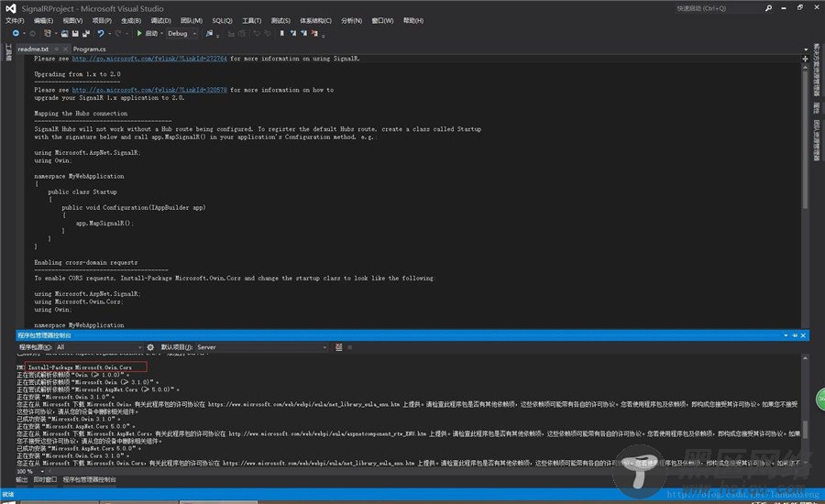
Task: Open the active documents list dropdown arrow
Action: tap(806, 49)
